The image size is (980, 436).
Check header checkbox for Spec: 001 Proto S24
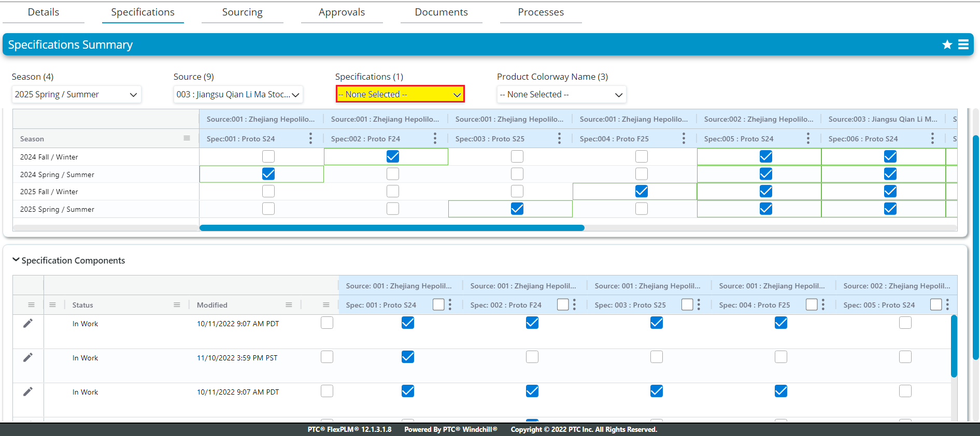coord(438,304)
